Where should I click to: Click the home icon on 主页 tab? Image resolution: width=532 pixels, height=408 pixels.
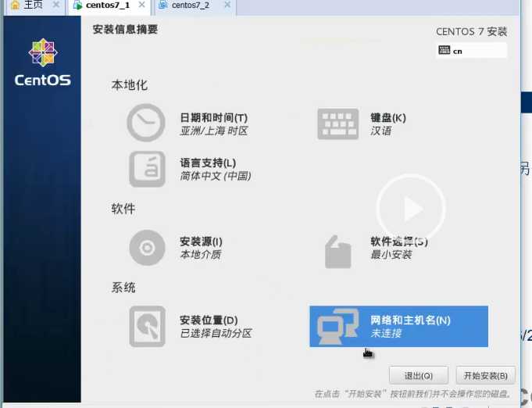point(16,5)
